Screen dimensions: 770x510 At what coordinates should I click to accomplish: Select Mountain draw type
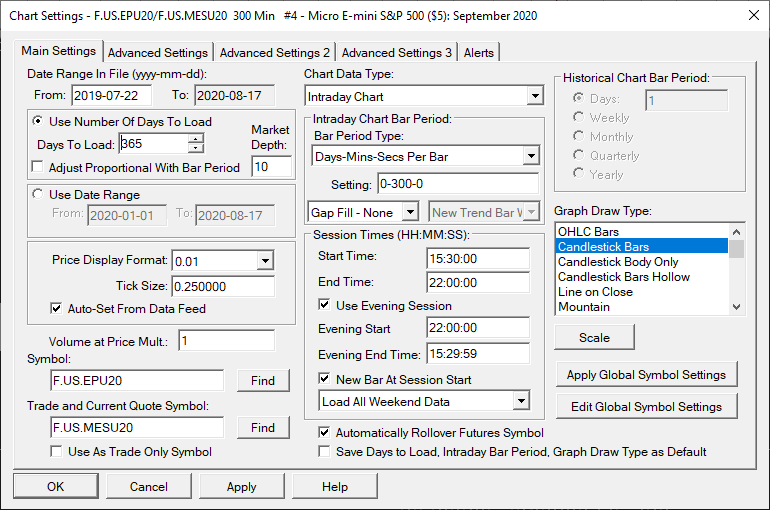pyautogui.click(x=642, y=307)
